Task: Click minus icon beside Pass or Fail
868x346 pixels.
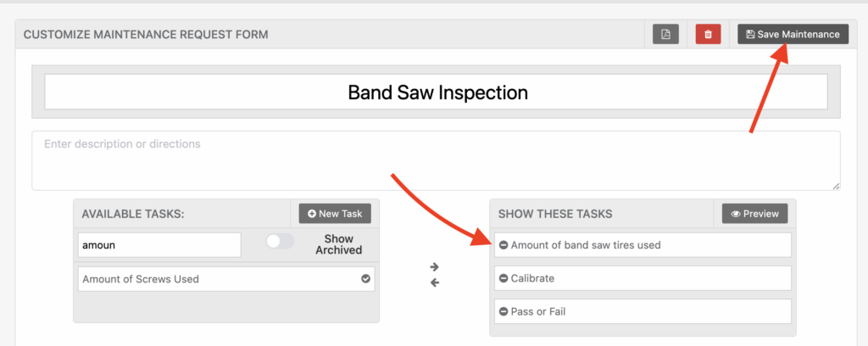Action: tap(504, 311)
